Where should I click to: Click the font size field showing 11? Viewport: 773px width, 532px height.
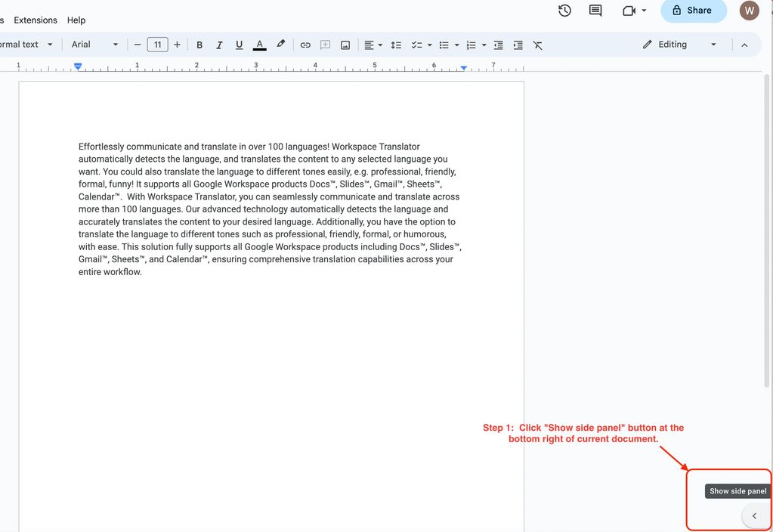pyautogui.click(x=158, y=45)
